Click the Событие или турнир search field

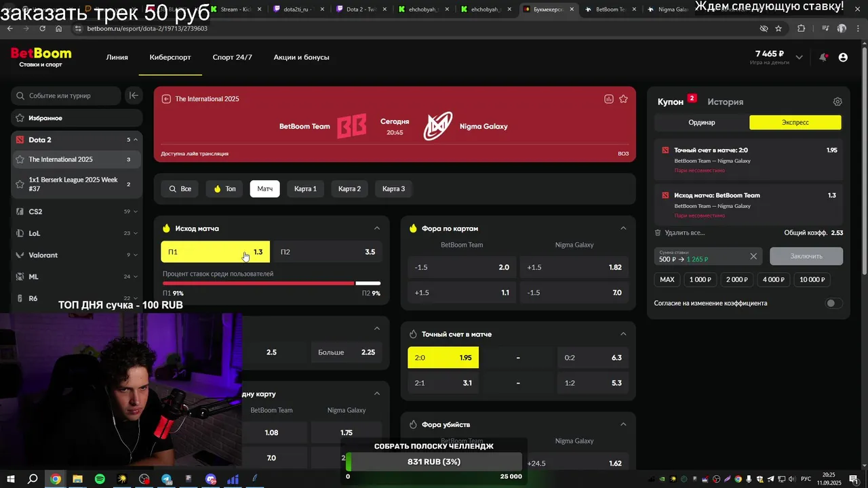pyautogui.click(x=66, y=96)
